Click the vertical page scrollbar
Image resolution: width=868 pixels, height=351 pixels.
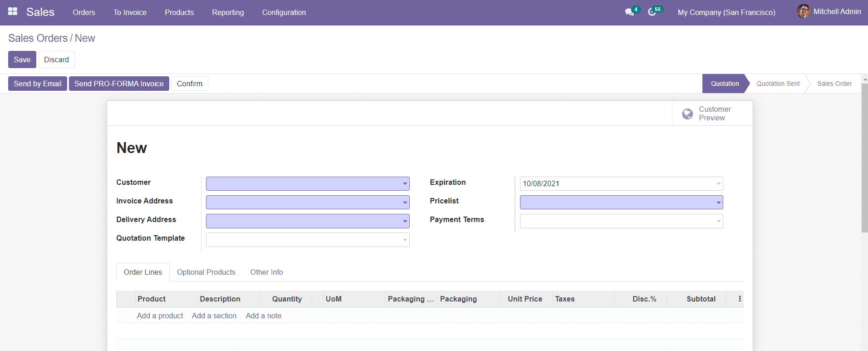864,159
